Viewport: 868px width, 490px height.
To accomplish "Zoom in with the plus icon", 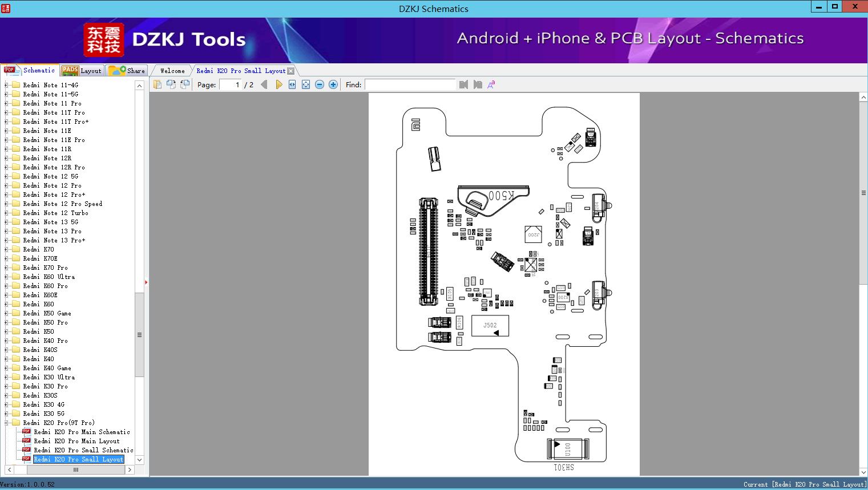I will 333,84.
